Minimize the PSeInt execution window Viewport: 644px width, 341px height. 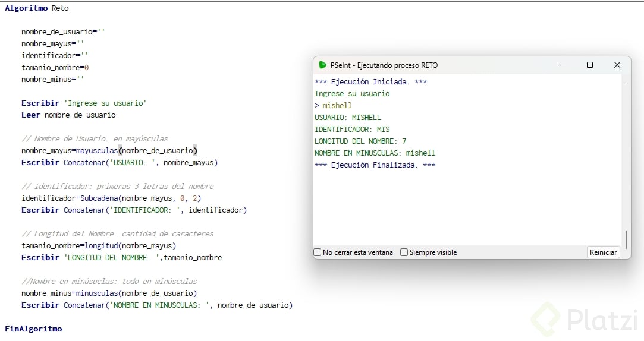(562, 65)
